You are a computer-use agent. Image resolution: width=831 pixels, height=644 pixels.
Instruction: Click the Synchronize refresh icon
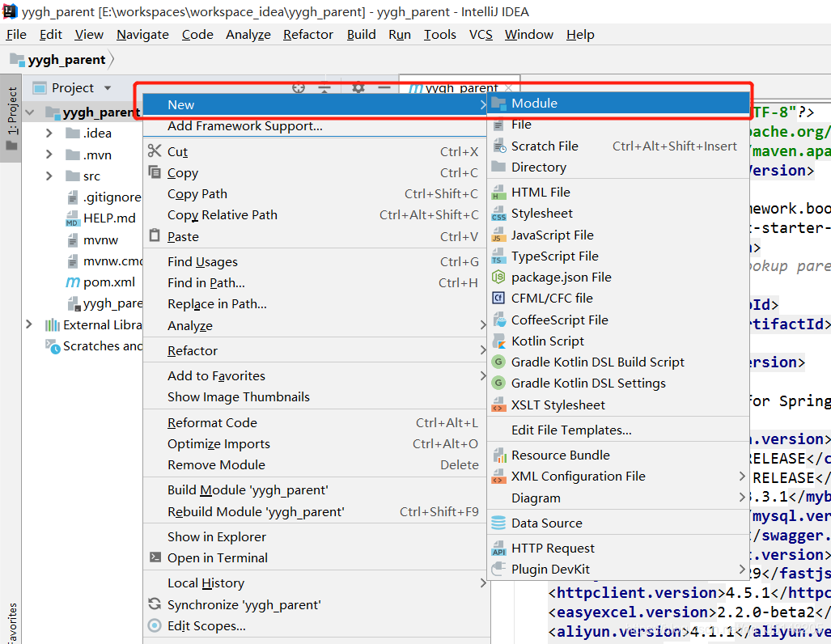point(155,604)
